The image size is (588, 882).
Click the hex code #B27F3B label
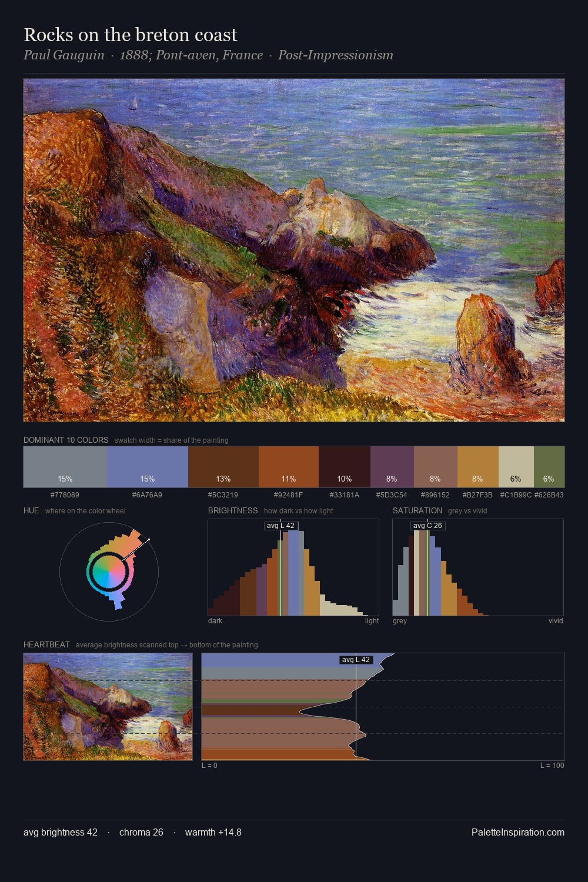click(x=477, y=495)
